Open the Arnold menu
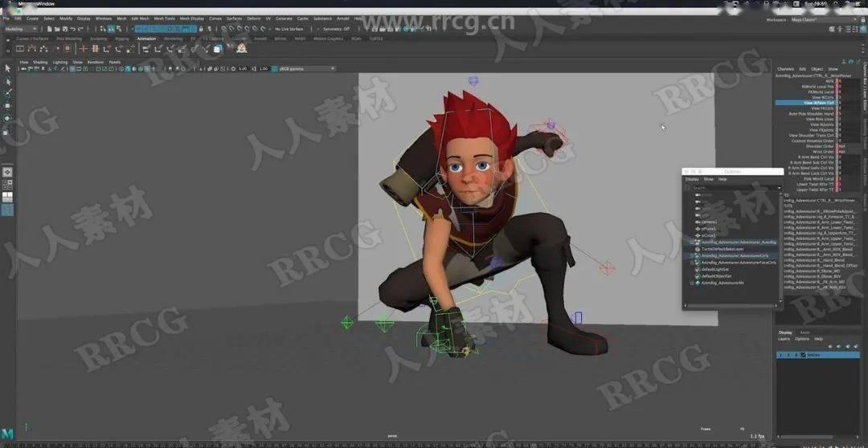Viewport: 868px width, 448px height. 342,18
